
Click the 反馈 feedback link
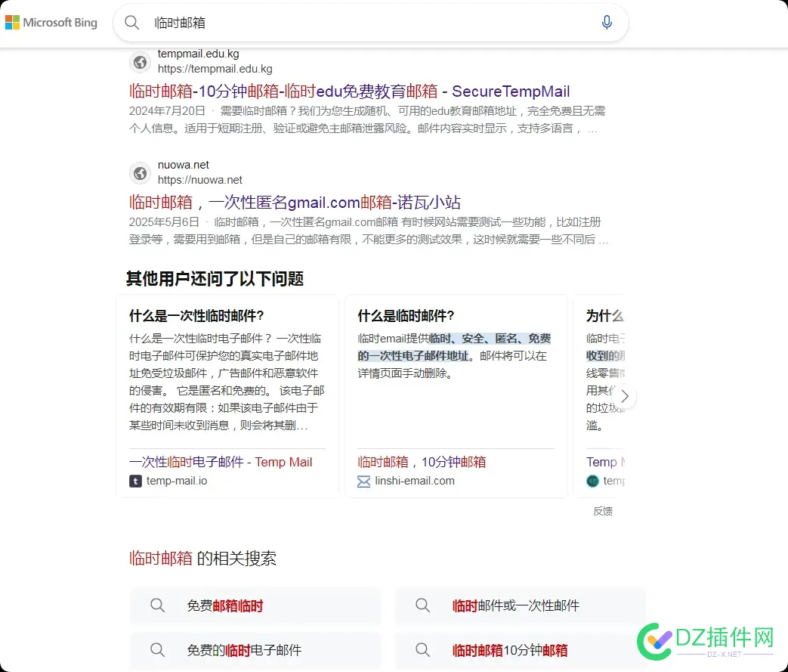(x=602, y=511)
